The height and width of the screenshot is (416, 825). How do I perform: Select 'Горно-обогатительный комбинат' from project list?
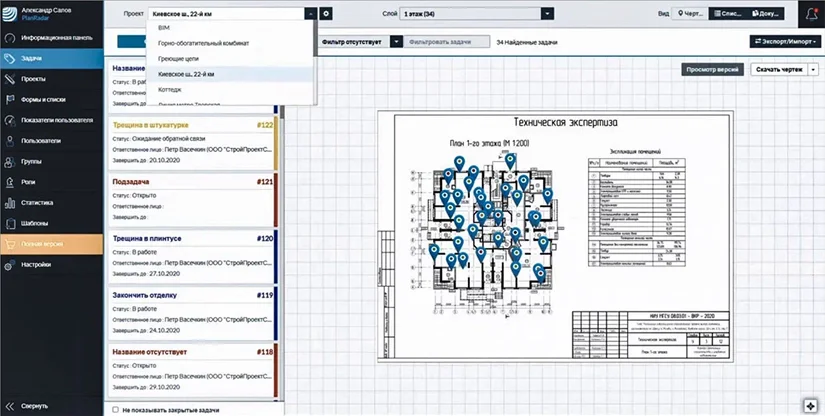click(x=204, y=45)
